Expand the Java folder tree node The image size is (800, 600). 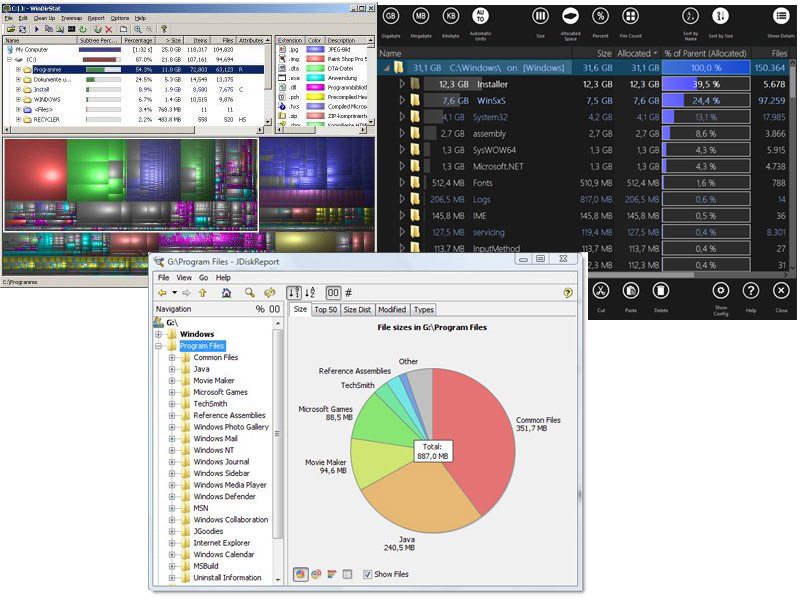coord(172,369)
